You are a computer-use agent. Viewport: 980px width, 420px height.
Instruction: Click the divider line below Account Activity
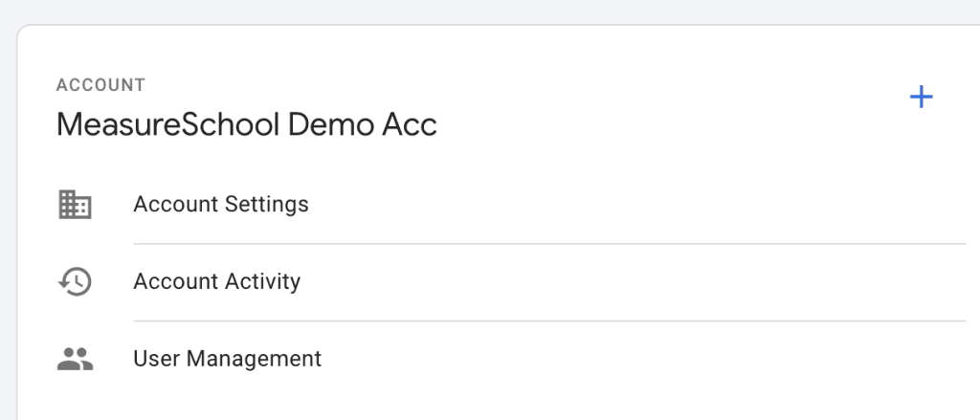tap(549, 321)
